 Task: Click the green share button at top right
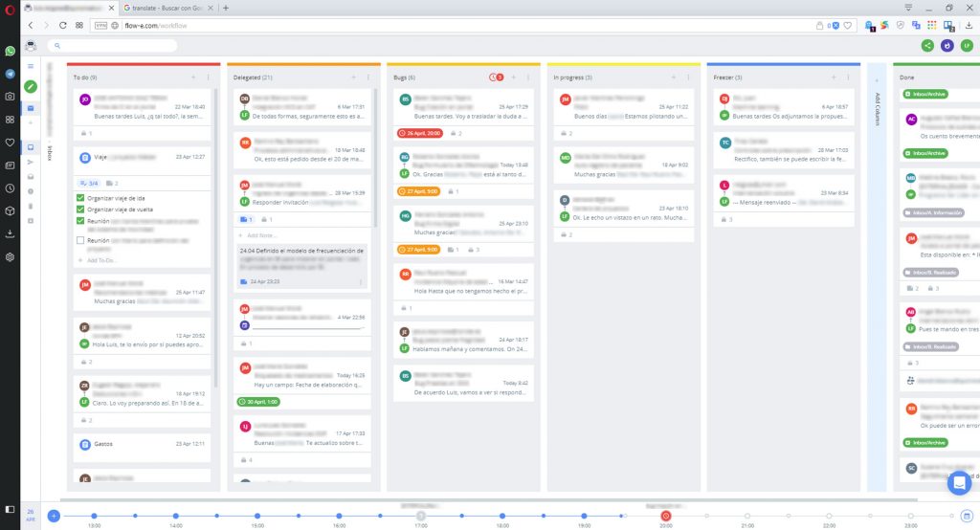point(927,45)
